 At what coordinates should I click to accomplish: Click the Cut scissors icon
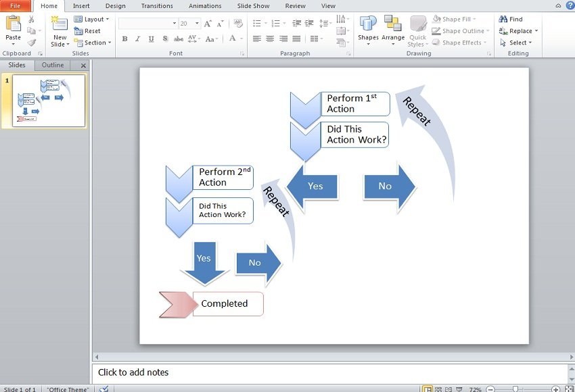pos(32,20)
